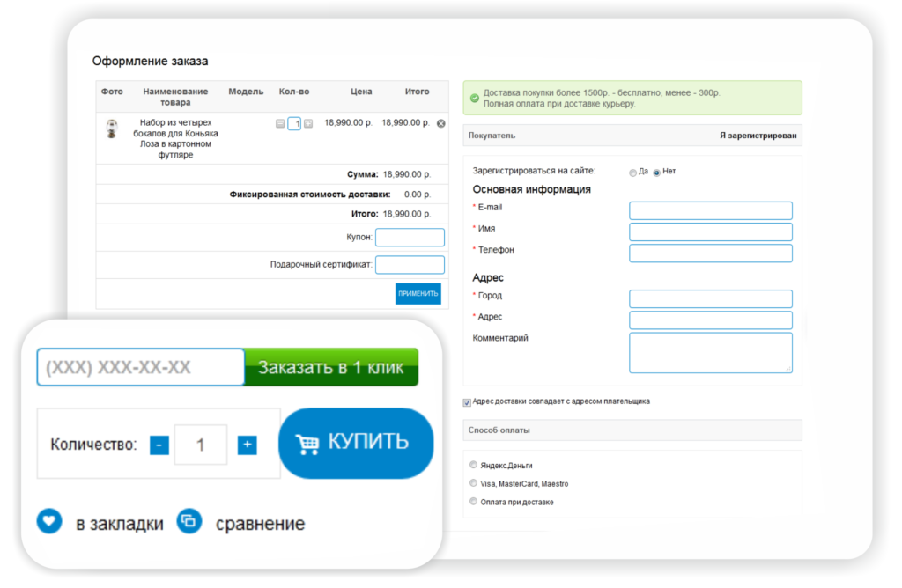Click the heart bookmark icon
902x588 pixels.
coord(49,522)
